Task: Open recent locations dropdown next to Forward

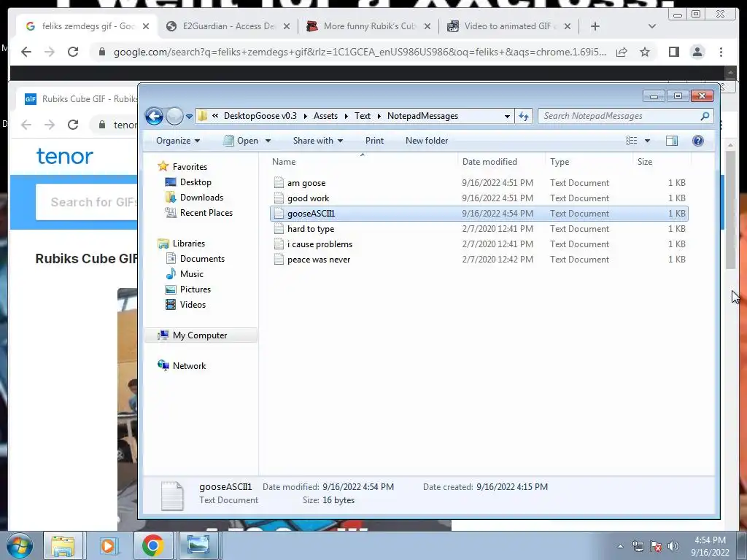Action: click(x=189, y=116)
